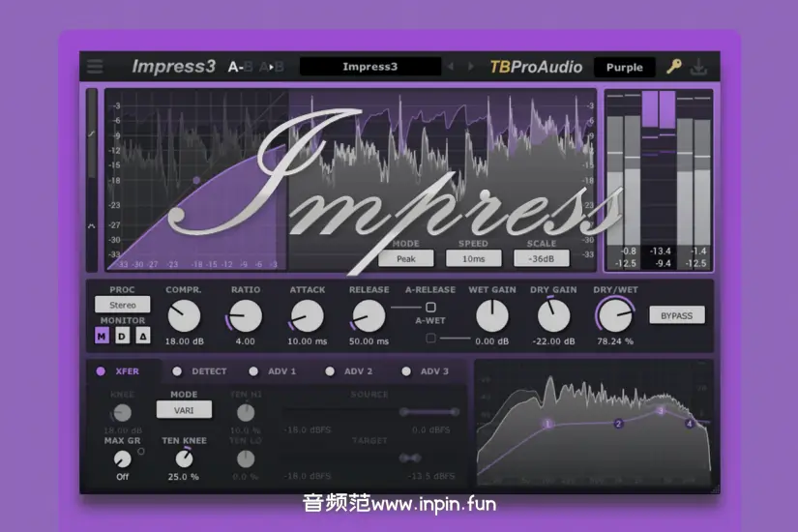Open the Impress3 preset name selector

pyautogui.click(x=370, y=67)
